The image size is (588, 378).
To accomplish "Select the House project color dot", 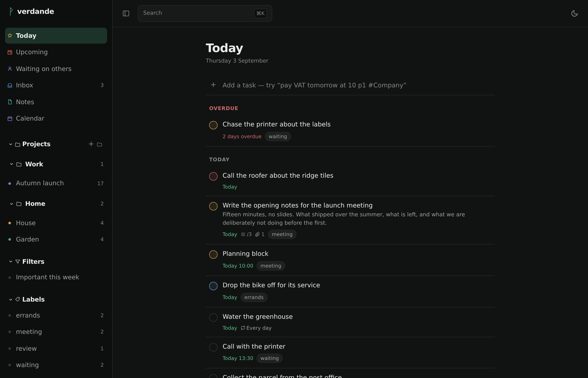I will pyautogui.click(x=10, y=223).
